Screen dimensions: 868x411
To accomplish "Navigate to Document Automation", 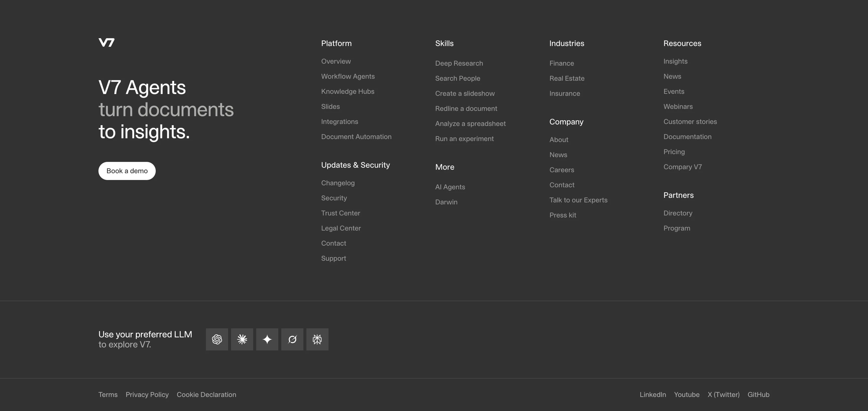I will coord(356,136).
